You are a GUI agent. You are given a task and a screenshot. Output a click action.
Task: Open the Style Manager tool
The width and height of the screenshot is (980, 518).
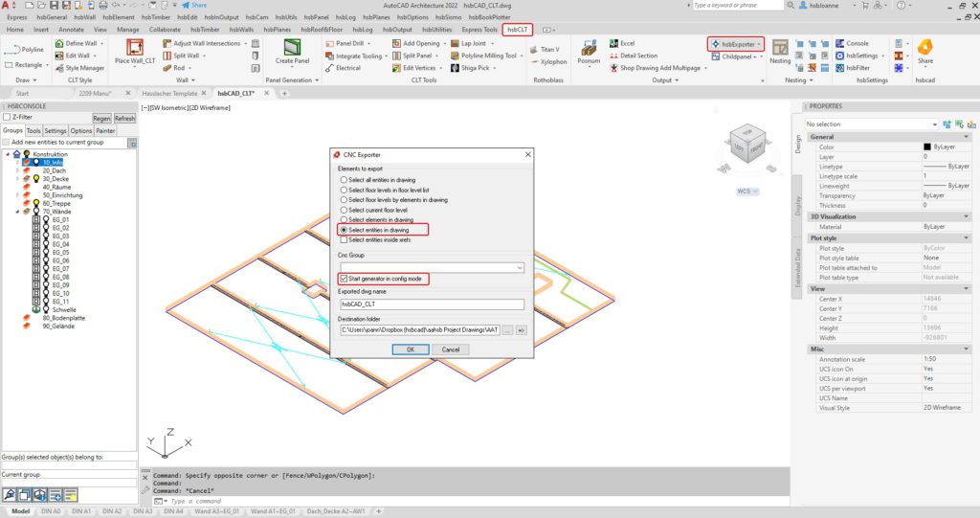tap(80, 68)
